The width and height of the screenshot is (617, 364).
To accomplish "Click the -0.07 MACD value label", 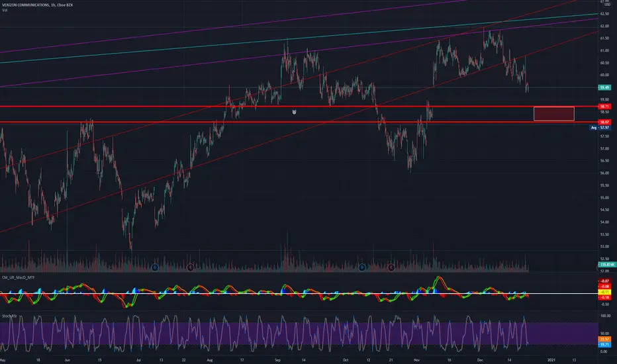I will coord(604,281).
